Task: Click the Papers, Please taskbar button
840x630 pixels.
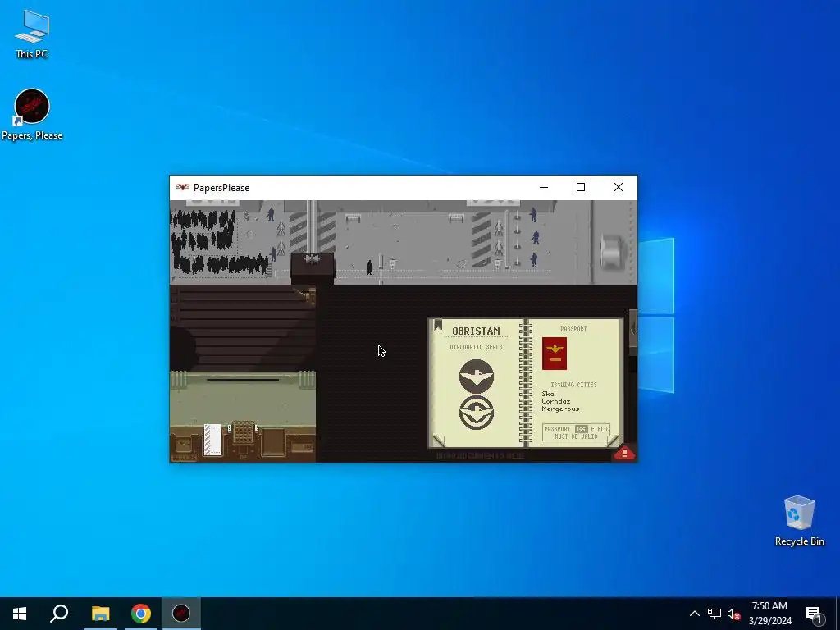Action: point(181,614)
